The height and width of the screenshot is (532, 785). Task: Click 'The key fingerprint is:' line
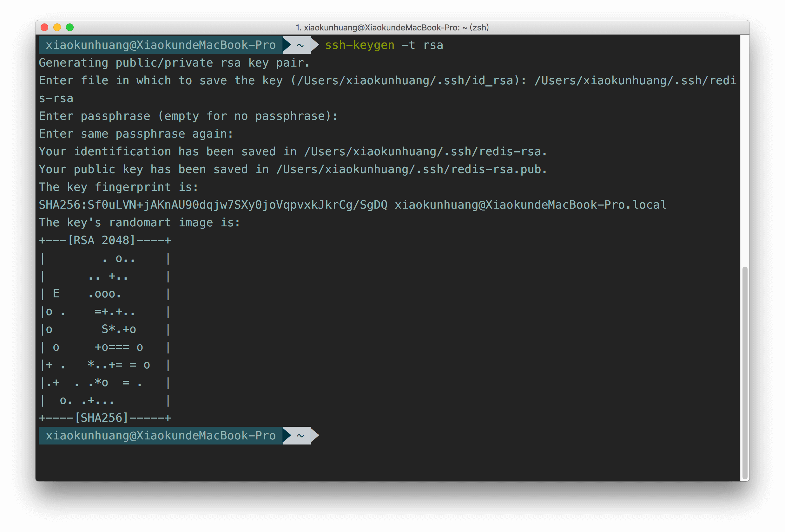point(118,187)
